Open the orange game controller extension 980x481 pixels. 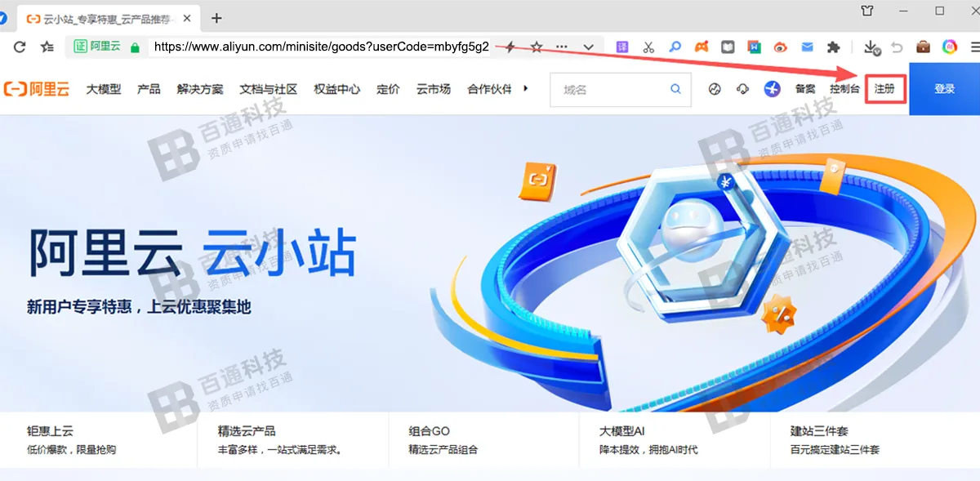pyautogui.click(x=702, y=47)
